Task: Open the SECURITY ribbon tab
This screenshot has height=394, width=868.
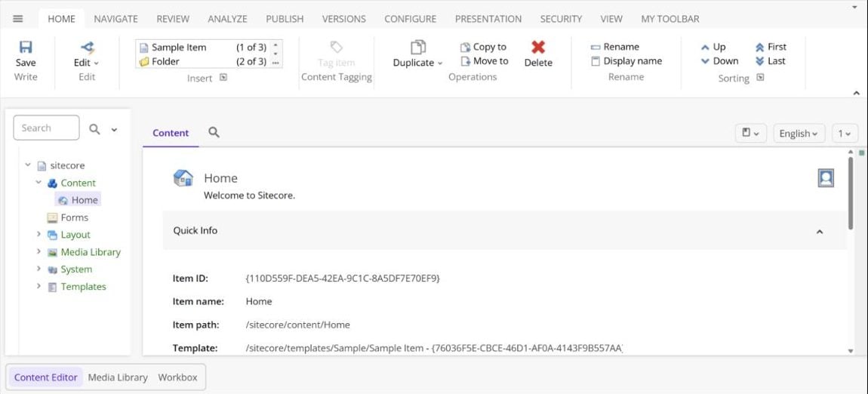Action: (561, 19)
